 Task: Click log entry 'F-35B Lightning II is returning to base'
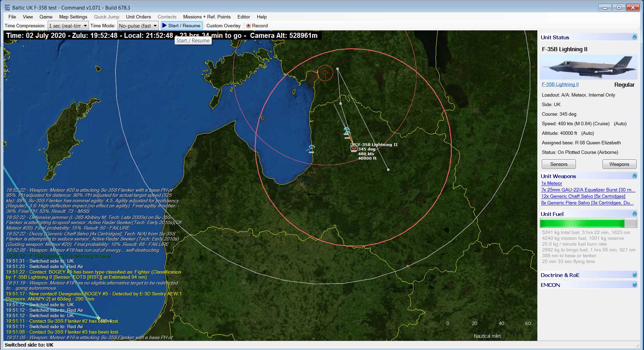[x=58, y=256]
